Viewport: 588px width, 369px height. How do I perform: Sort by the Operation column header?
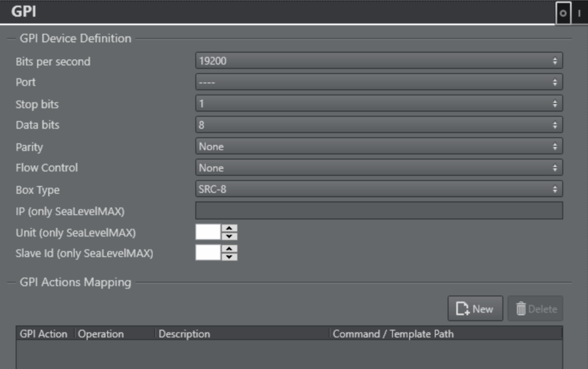point(101,334)
